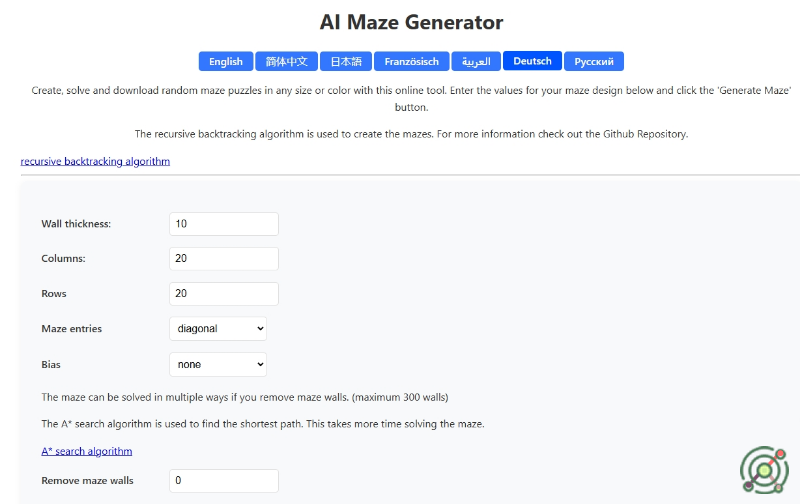This screenshot has height=504, width=800.
Task: Focus the Wall thickness input field
Action: point(224,224)
